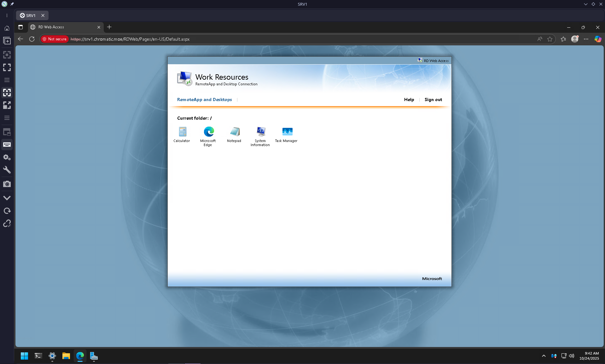Select the RemoteApp and Desktops tab
605x364 pixels.
(204, 100)
